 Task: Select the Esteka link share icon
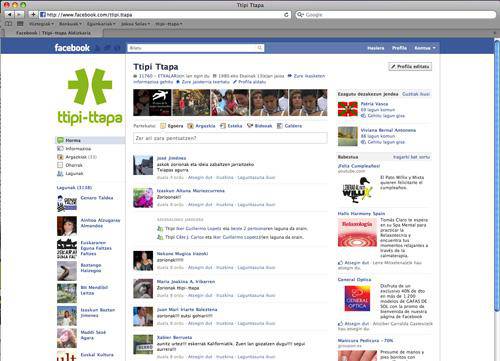(x=223, y=126)
